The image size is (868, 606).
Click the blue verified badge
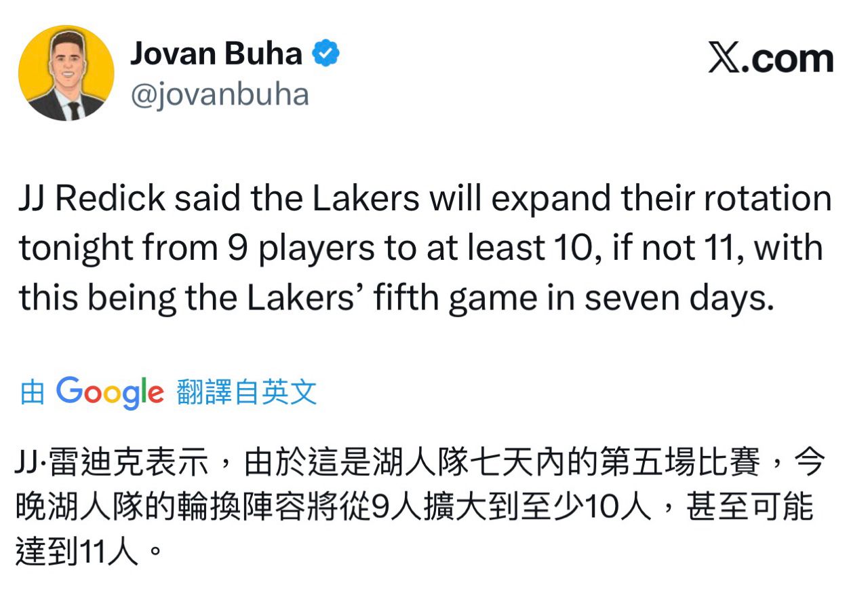[x=325, y=53]
